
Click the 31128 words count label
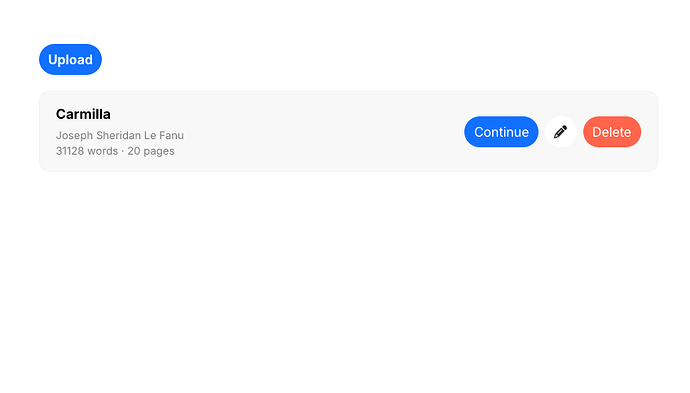click(87, 151)
